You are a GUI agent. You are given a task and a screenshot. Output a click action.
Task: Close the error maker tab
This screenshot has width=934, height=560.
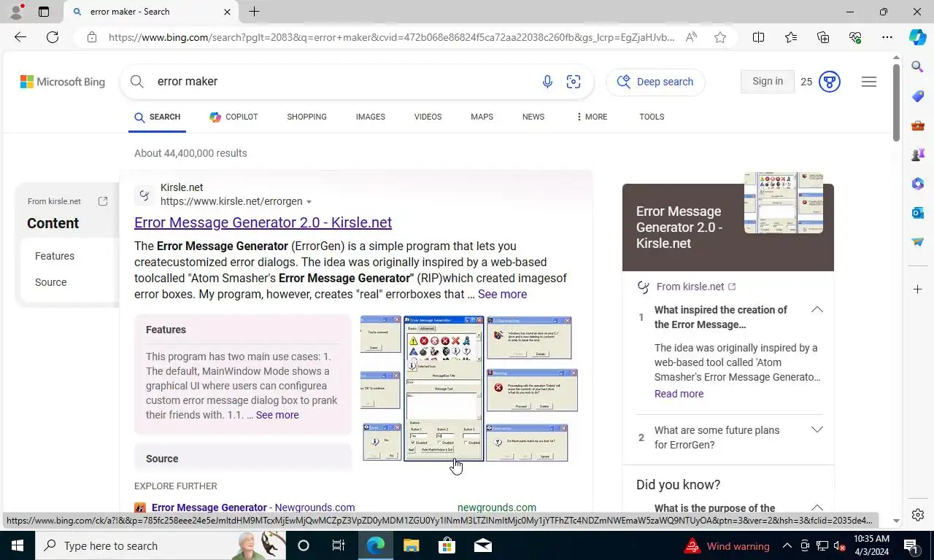pos(227,12)
